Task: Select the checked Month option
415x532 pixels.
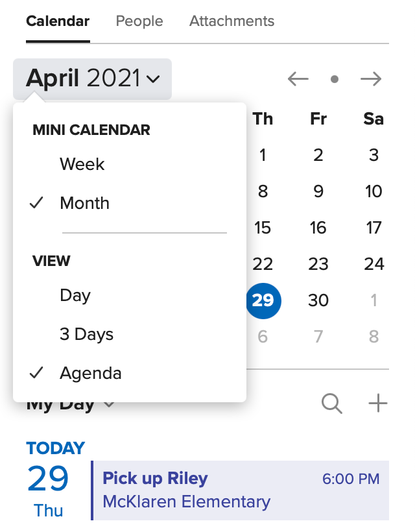Action: (84, 203)
